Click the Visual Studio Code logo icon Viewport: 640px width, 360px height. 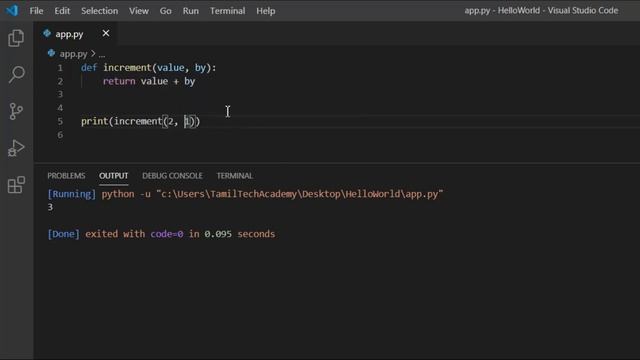pos(12,10)
